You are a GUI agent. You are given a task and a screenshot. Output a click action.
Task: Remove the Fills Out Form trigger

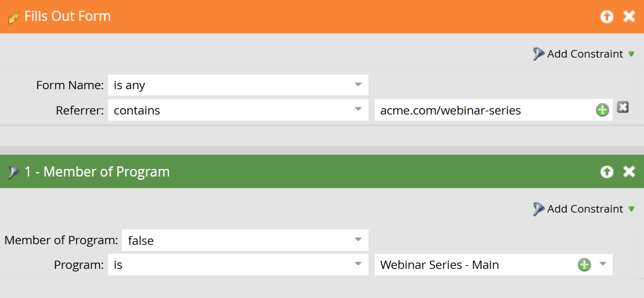click(x=629, y=17)
